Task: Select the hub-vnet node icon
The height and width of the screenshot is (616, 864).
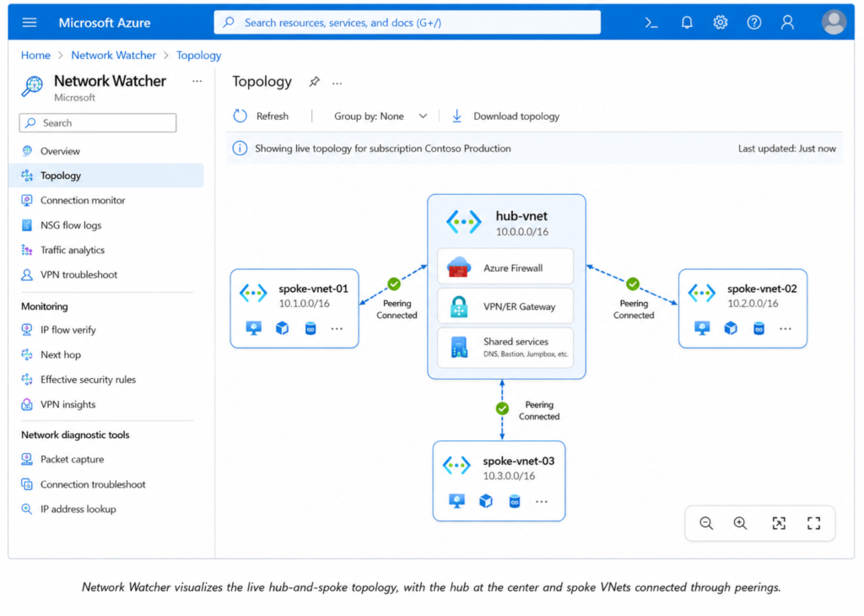Action: [463, 222]
